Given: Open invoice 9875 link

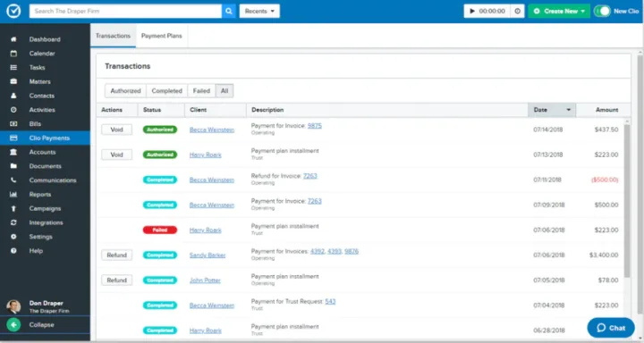Looking at the screenshot, I should click(x=315, y=126).
